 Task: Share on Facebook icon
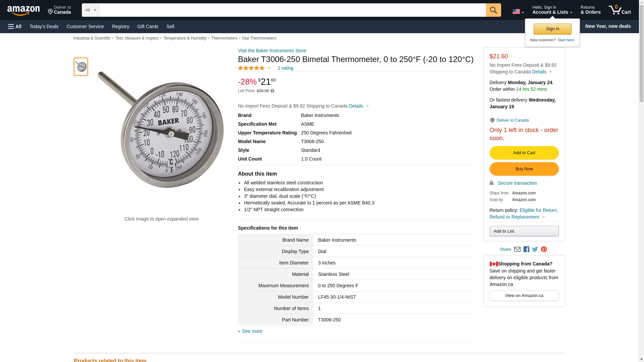[526, 249]
